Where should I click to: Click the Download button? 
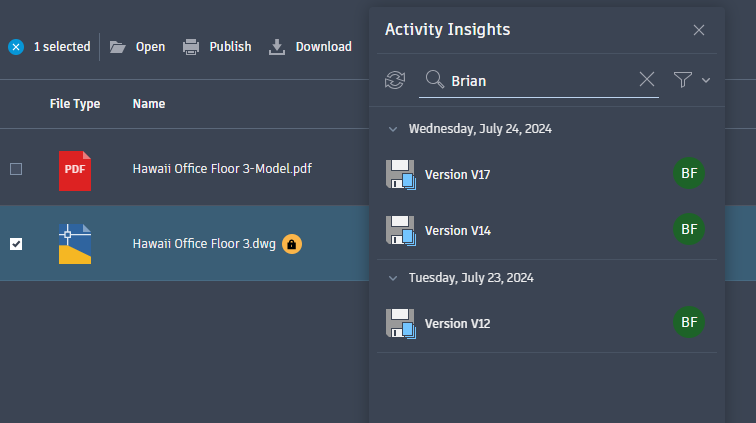click(310, 47)
